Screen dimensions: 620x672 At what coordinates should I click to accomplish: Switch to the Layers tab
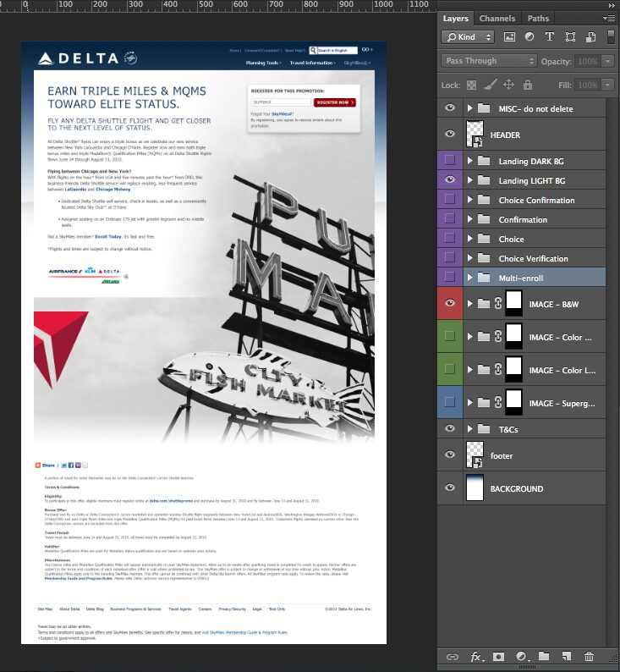(x=456, y=19)
